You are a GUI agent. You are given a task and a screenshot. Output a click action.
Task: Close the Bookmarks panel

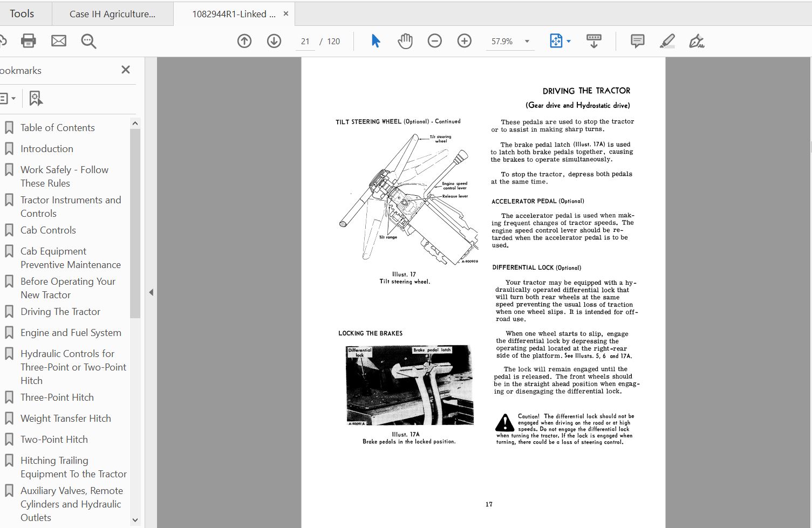pos(125,70)
